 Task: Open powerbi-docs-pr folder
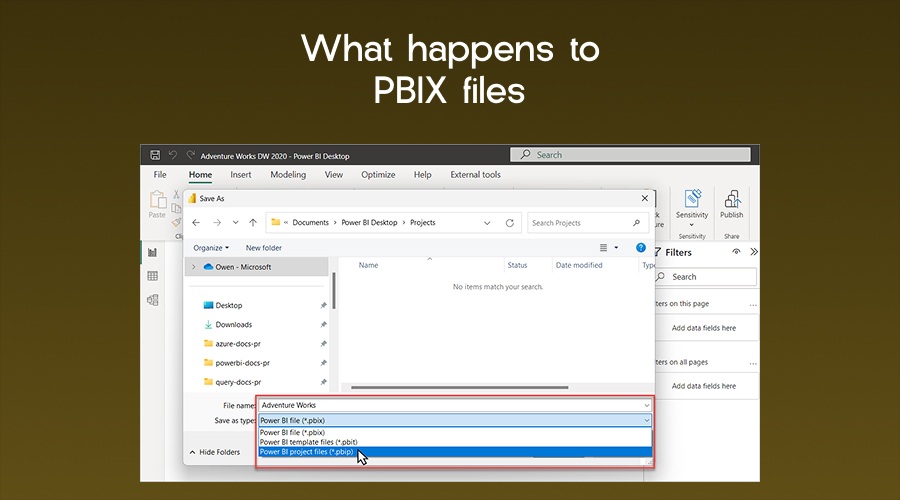[242, 363]
